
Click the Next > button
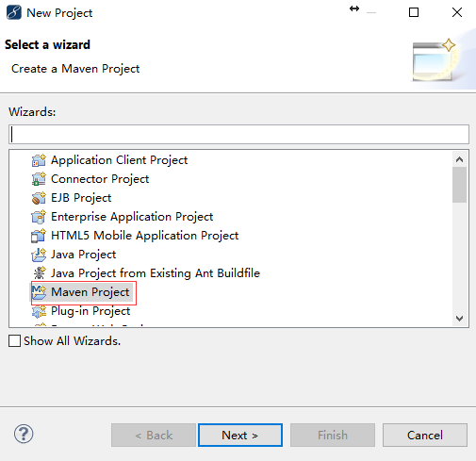click(x=240, y=436)
